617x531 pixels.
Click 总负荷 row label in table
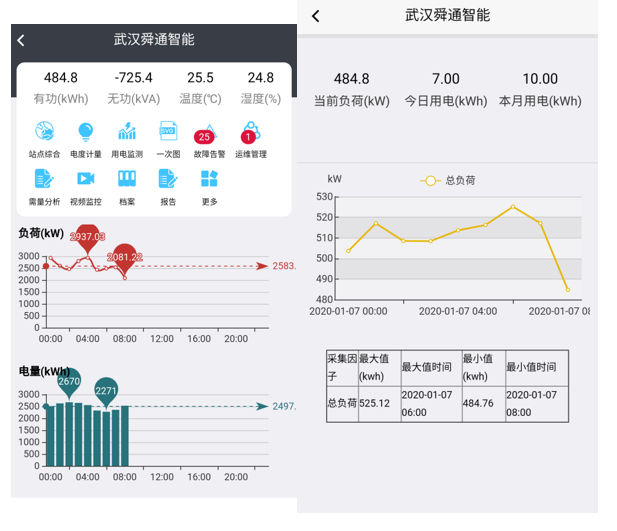coord(342,403)
